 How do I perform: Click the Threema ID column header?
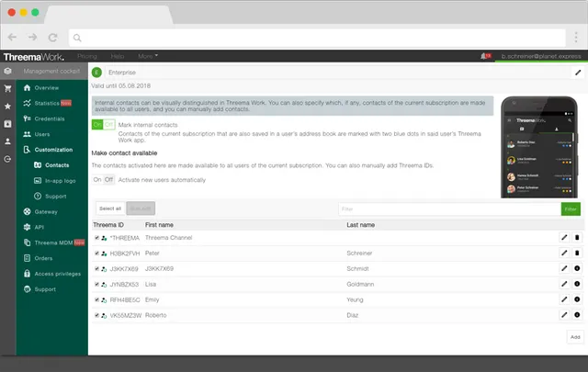(108, 225)
